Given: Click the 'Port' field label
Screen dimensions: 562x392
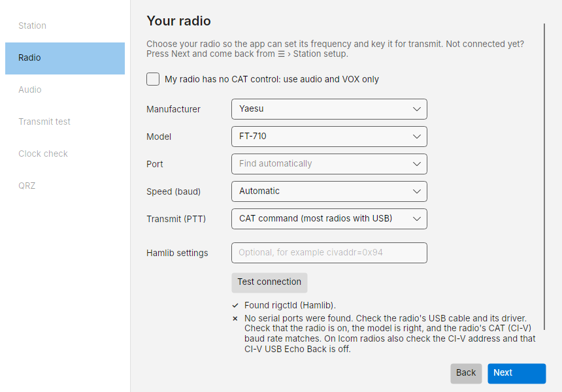Looking at the screenshot, I should (154, 164).
